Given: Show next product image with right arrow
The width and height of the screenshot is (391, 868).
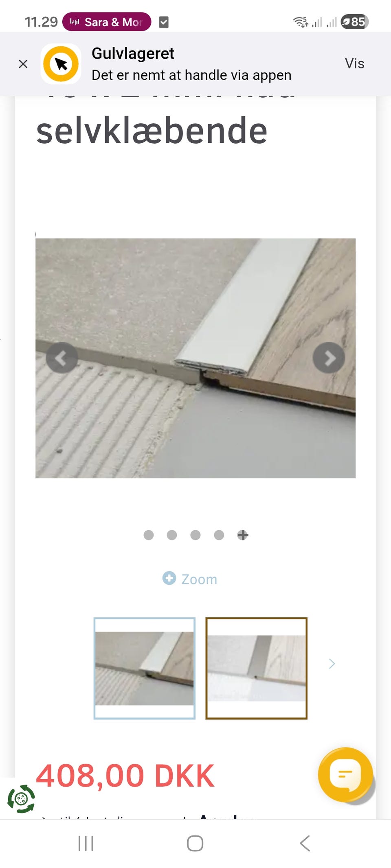Looking at the screenshot, I should [x=329, y=358].
